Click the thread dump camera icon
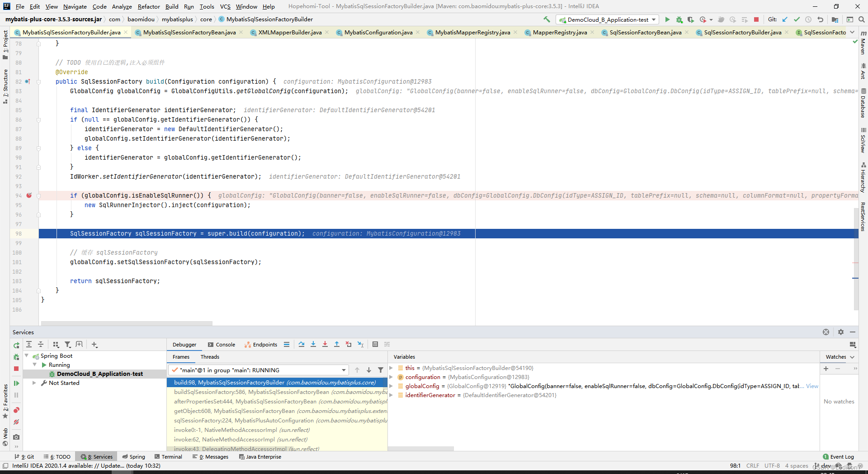 click(x=16, y=437)
